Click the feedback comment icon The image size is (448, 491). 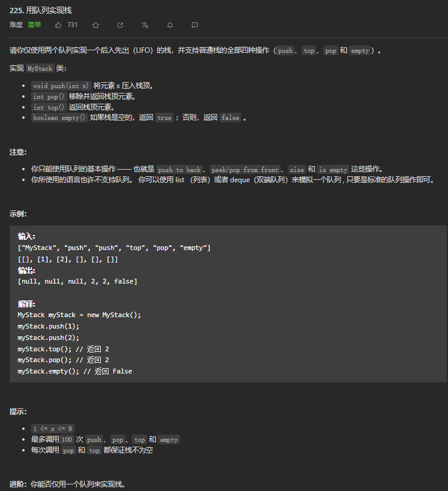click(194, 25)
